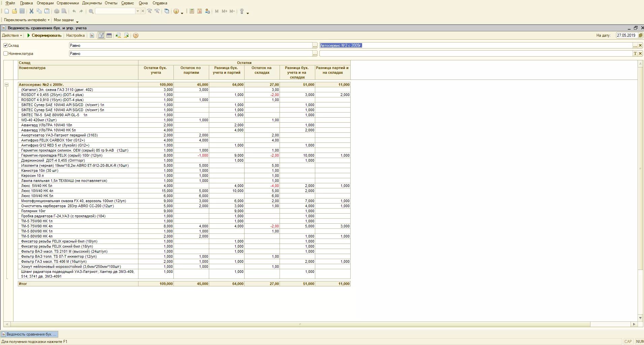Open the calendar tool
The height and width of the screenshot is (345, 644).
[199, 11]
